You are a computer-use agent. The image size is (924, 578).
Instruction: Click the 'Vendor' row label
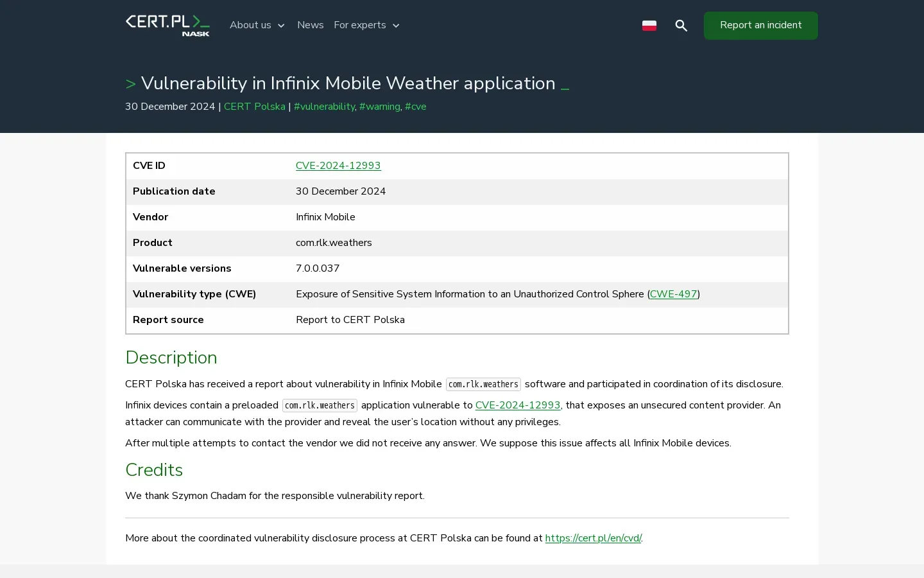tap(150, 217)
